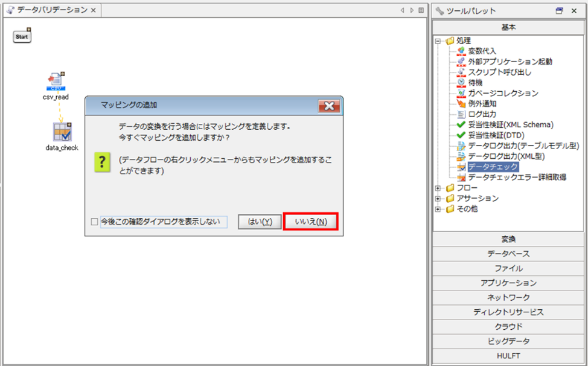Open the データベース palette category
This screenshot has height=366, width=588.
pyautogui.click(x=508, y=254)
